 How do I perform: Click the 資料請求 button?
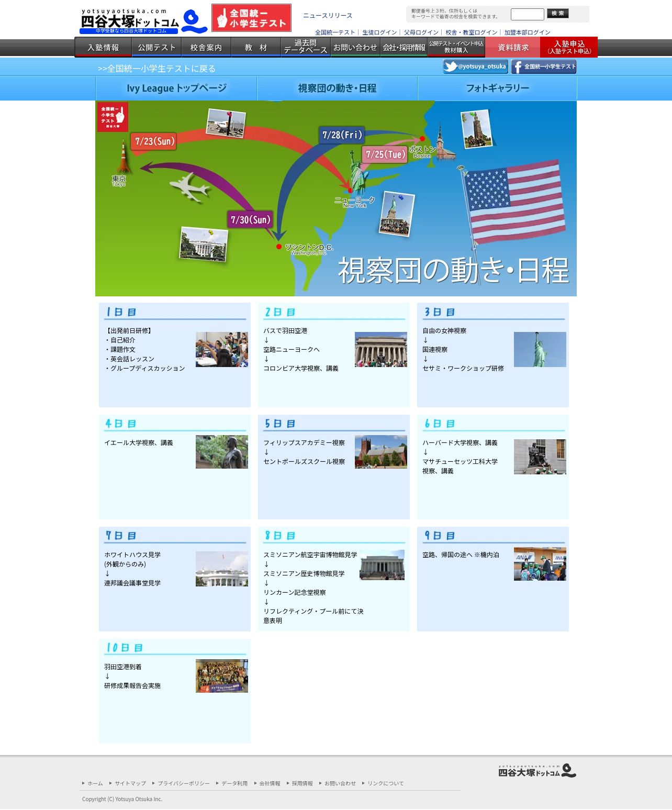[x=513, y=47]
